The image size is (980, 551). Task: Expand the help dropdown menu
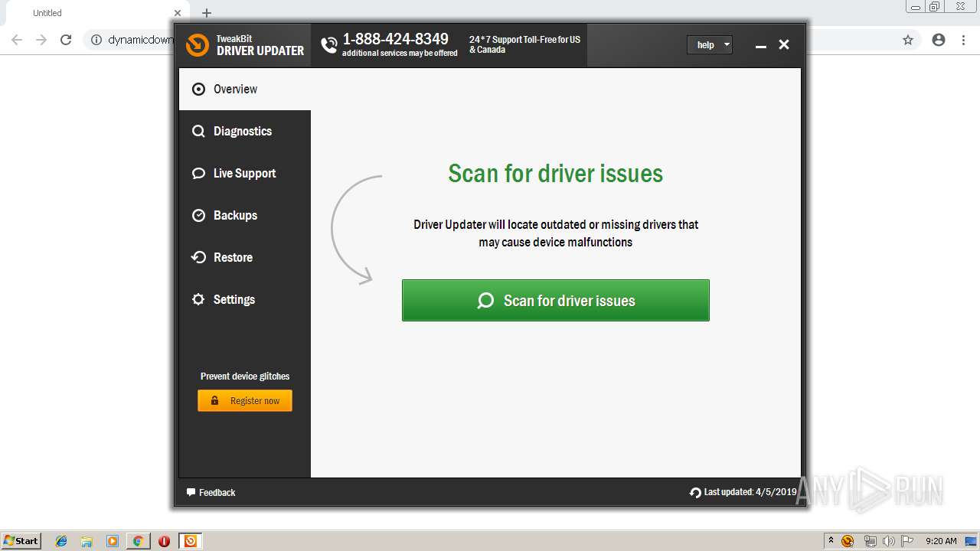click(x=710, y=44)
